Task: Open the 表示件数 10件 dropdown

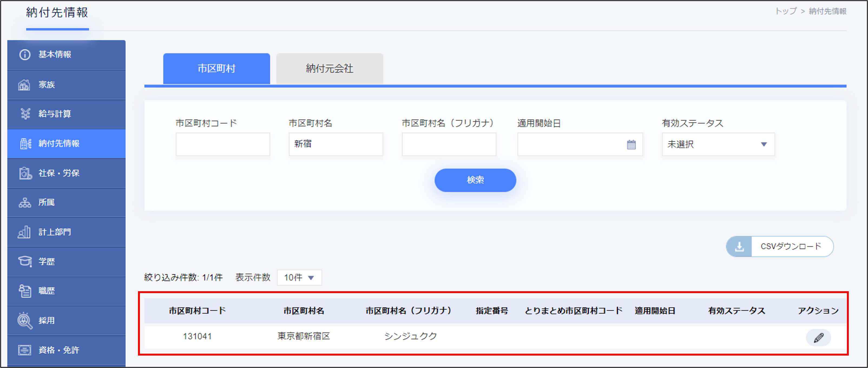Action: [299, 277]
